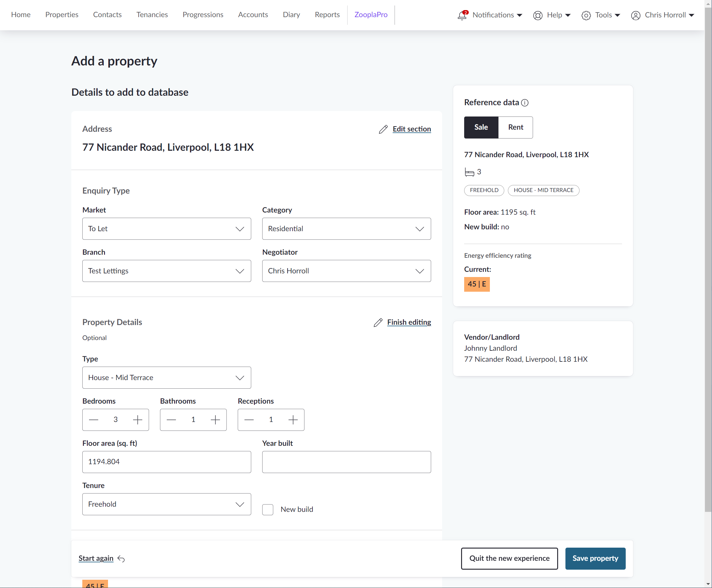Click Quit the new experience button
712x588 pixels.
coord(509,559)
